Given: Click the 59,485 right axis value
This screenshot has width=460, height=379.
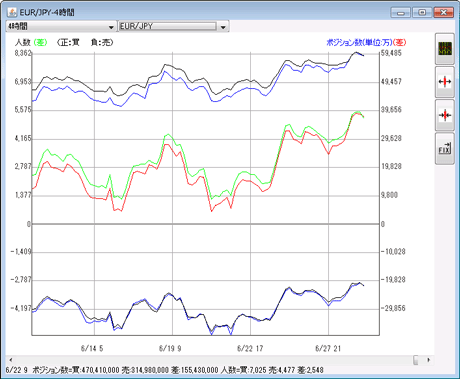Looking at the screenshot, I should (x=391, y=53).
